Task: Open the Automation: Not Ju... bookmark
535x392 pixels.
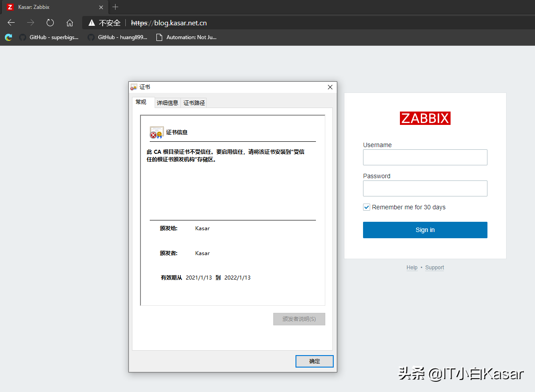Action: point(186,37)
